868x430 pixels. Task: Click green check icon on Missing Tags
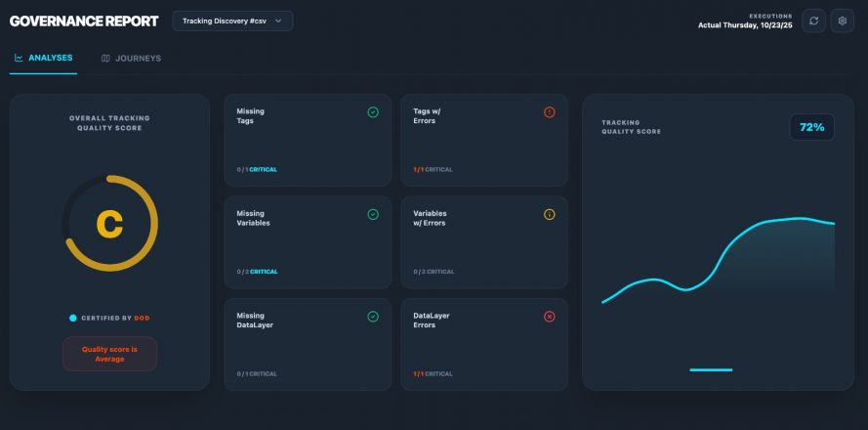[373, 112]
